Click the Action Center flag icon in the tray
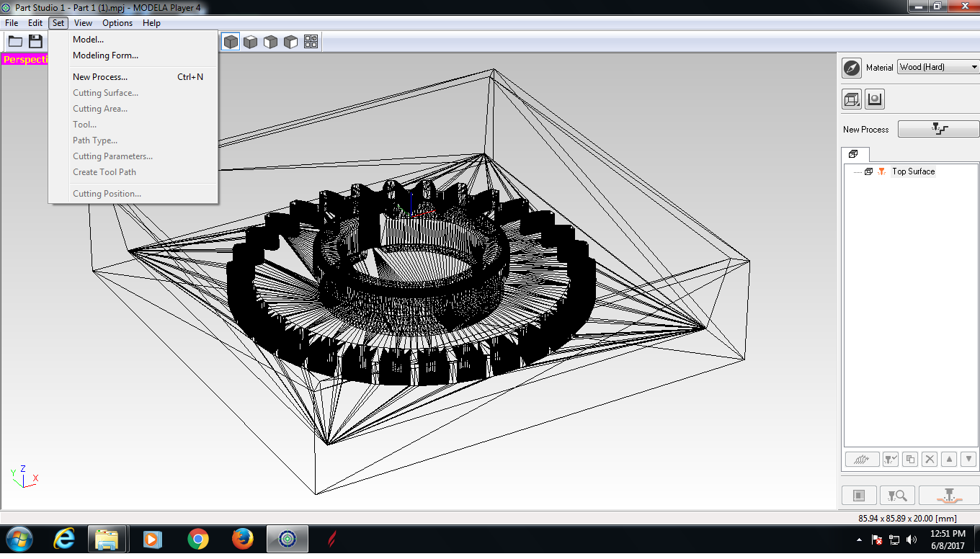 (x=878, y=540)
